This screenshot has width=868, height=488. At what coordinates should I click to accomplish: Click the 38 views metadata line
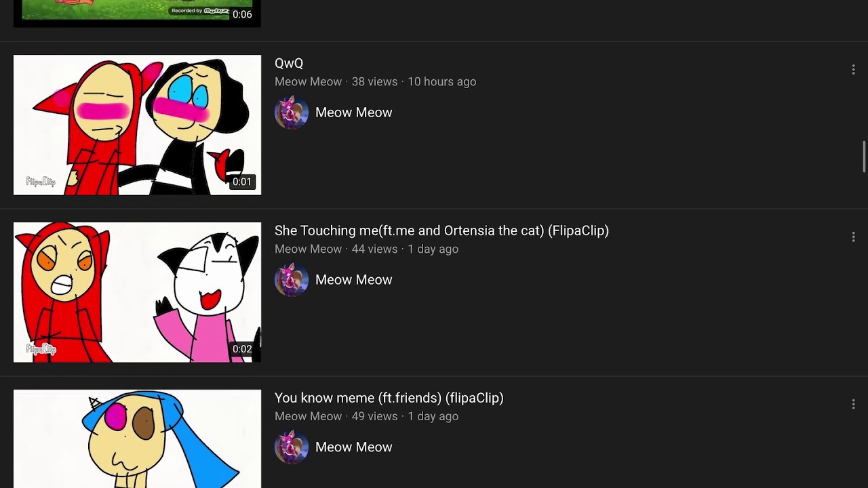tap(375, 81)
